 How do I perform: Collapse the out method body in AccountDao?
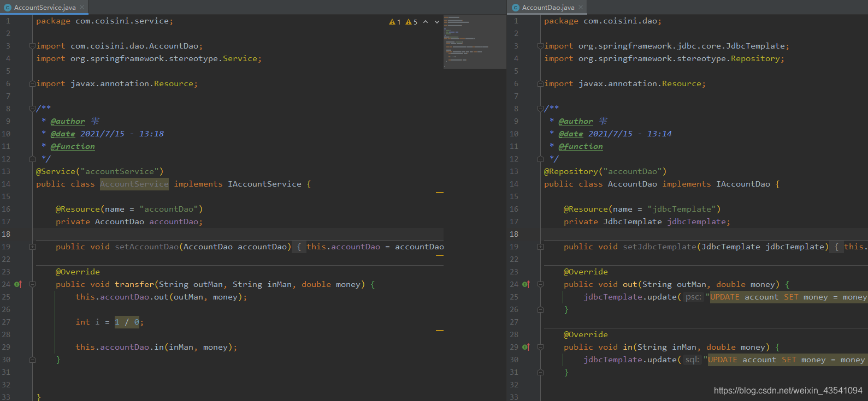tap(540, 284)
